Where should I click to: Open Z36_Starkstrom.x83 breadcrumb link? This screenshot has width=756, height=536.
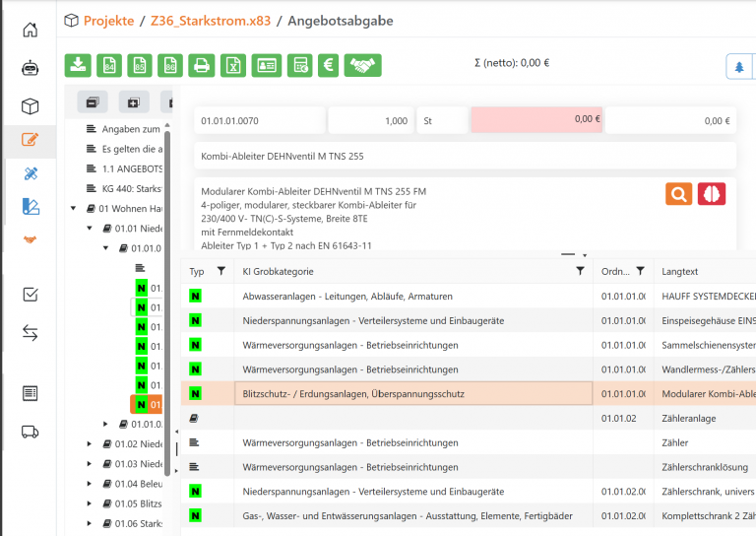212,20
